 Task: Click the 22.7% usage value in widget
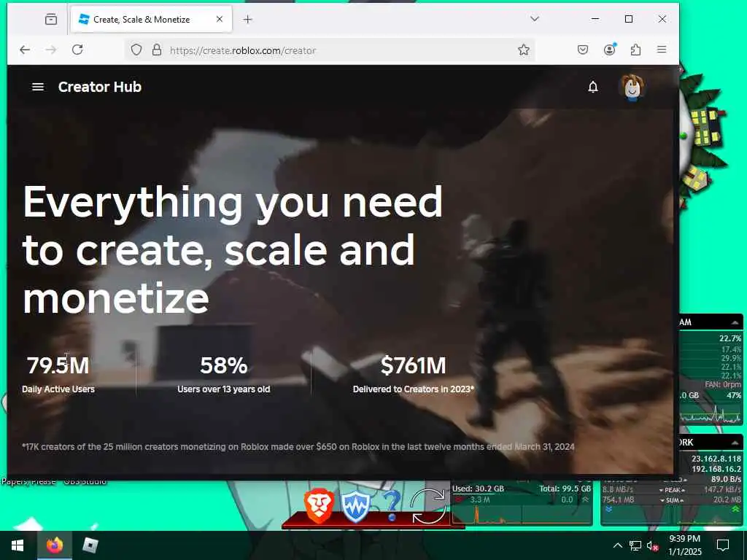click(729, 338)
